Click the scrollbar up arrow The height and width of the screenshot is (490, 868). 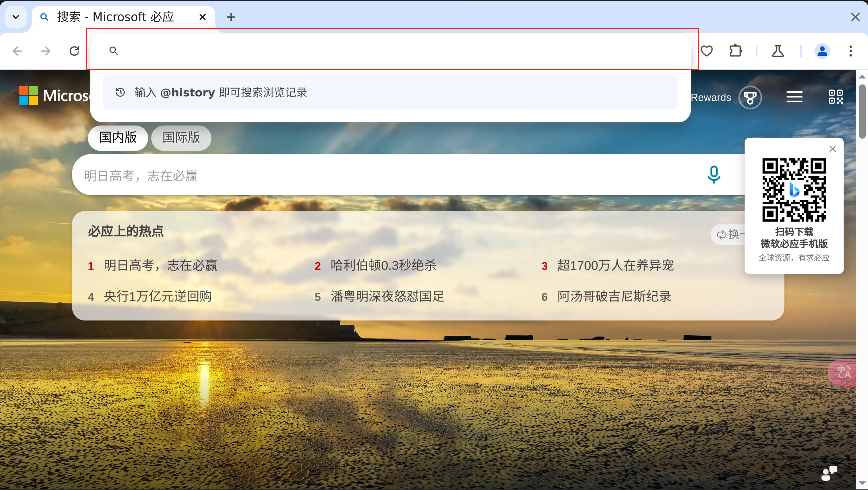(x=862, y=77)
